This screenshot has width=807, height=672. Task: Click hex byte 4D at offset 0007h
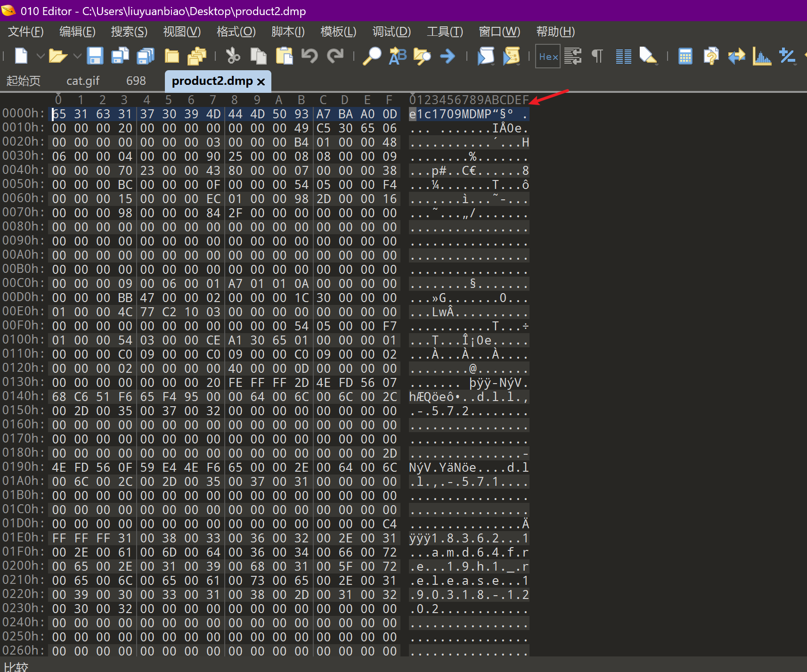click(213, 114)
